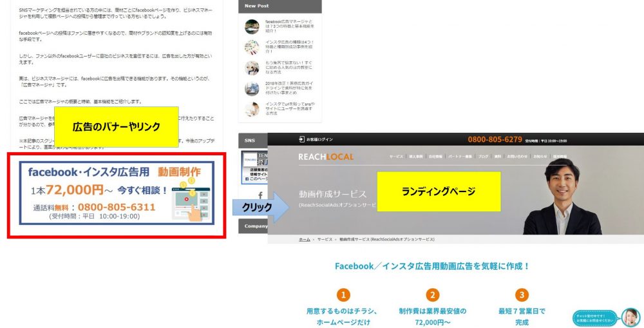This screenshot has width=644, height=328.
Task: Open the パートナー募集 navigation menu item
Action: tap(460, 157)
